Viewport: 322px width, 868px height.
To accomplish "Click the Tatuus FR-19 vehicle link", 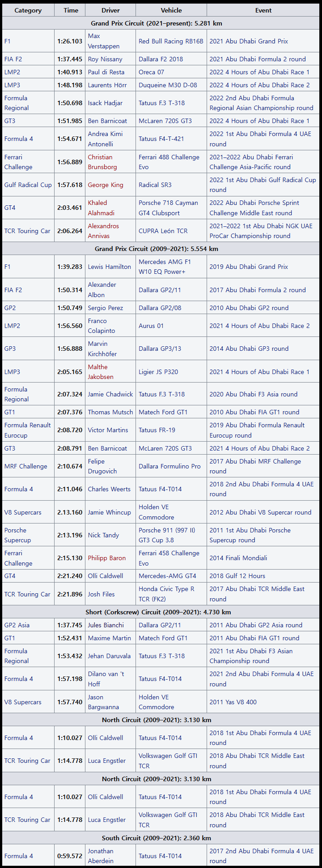I will (157, 430).
